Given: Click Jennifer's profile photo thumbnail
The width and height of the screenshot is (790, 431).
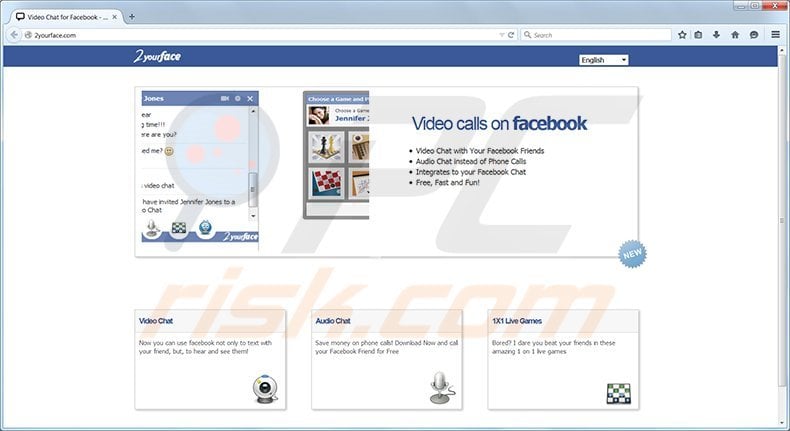Looking at the screenshot, I should pyautogui.click(x=318, y=115).
